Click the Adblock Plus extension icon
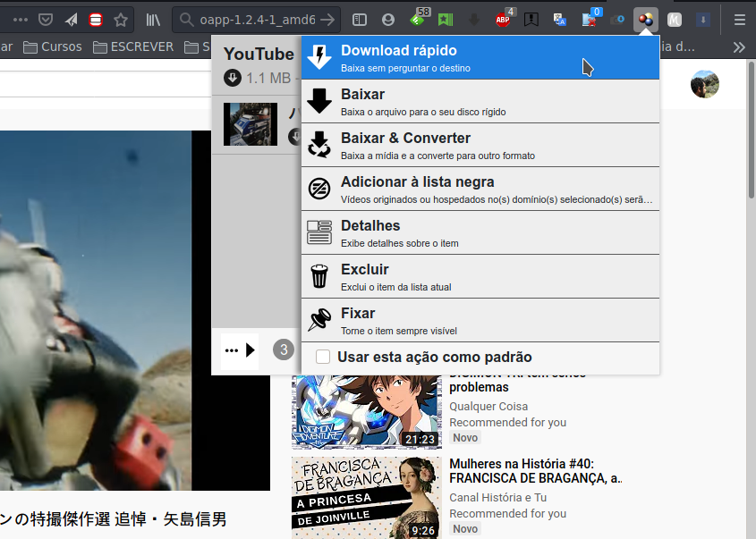This screenshot has height=539, width=756. (x=501, y=18)
